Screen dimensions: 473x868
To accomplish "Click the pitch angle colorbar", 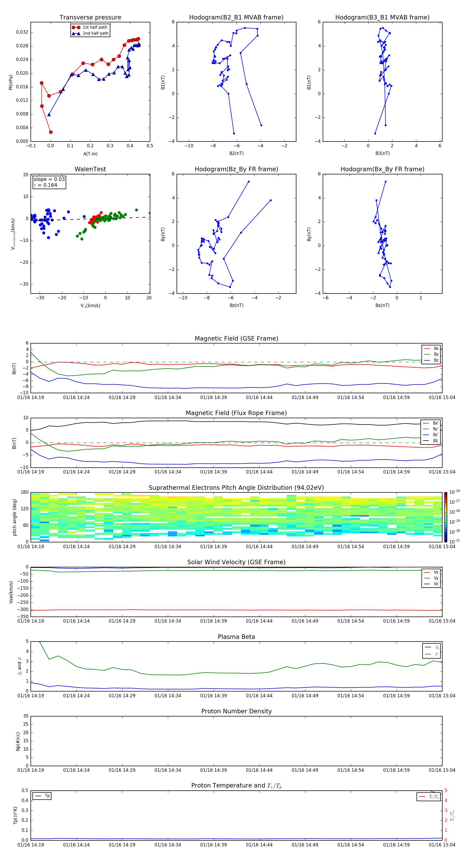I will click(x=446, y=517).
